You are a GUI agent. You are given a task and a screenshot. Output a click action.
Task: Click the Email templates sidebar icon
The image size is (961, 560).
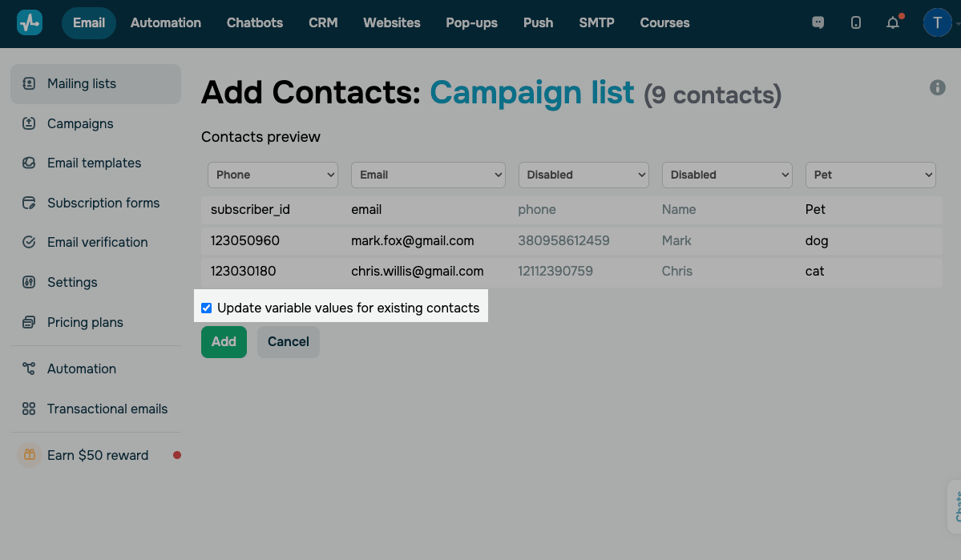tap(30, 163)
